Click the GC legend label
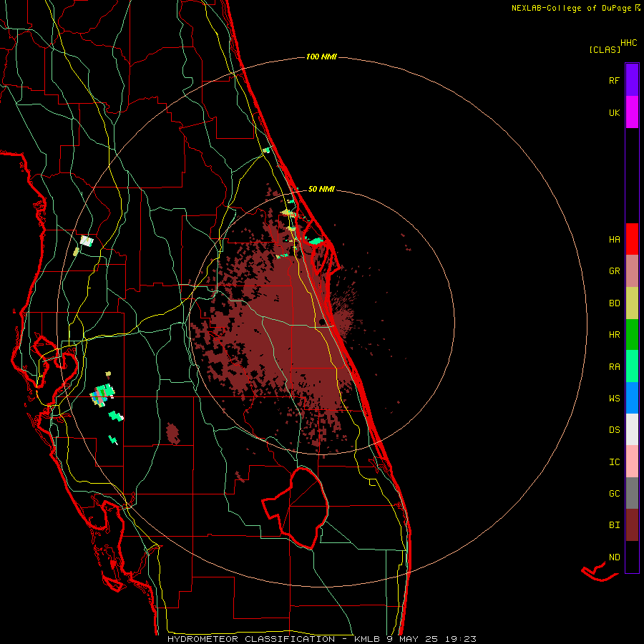The image size is (644, 644). pyautogui.click(x=614, y=493)
